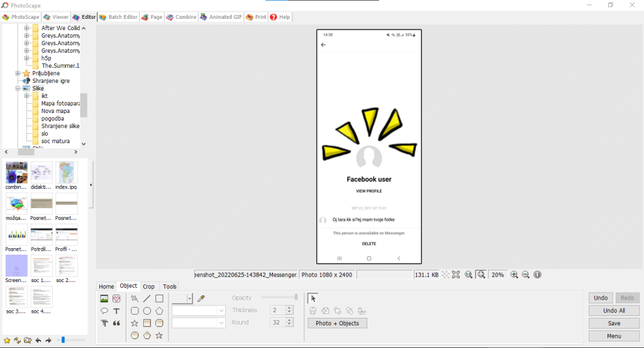Open the Tools tab
Screen dimensions: 644x348
[170, 286]
